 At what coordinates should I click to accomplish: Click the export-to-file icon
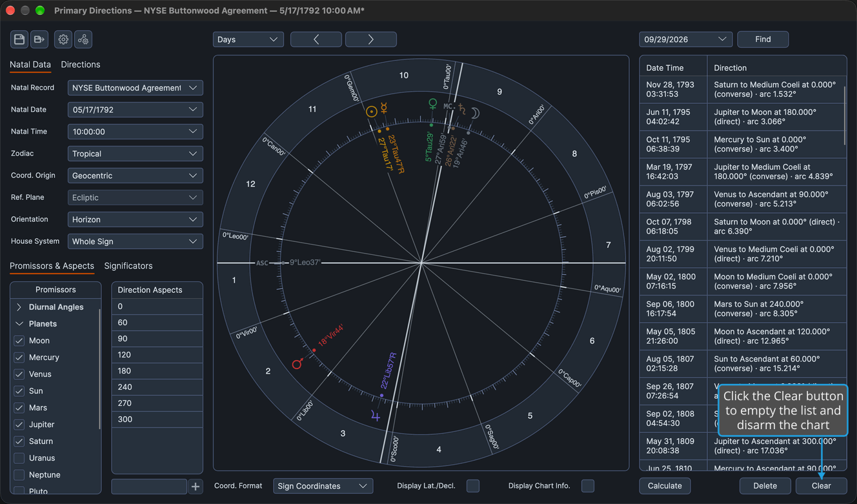click(39, 39)
